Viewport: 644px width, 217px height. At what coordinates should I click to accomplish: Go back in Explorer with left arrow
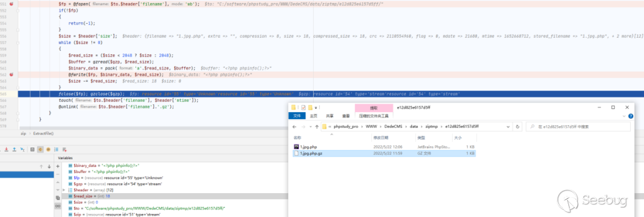295,126
